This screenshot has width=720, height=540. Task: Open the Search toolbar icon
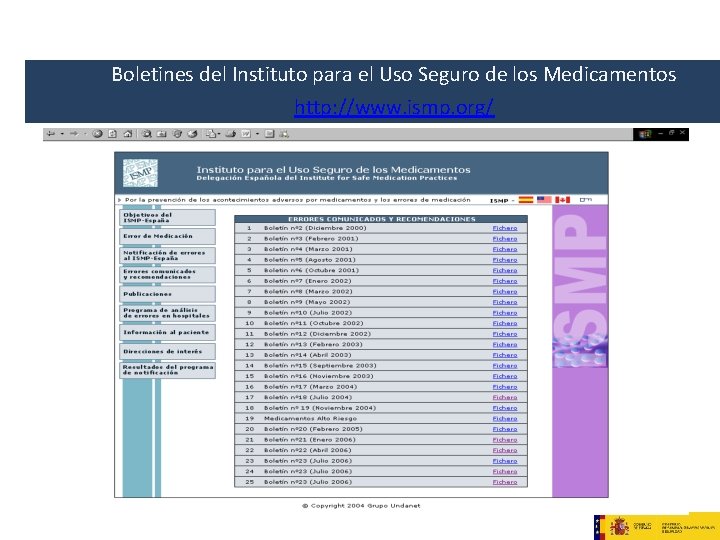pyautogui.click(x=146, y=134)
